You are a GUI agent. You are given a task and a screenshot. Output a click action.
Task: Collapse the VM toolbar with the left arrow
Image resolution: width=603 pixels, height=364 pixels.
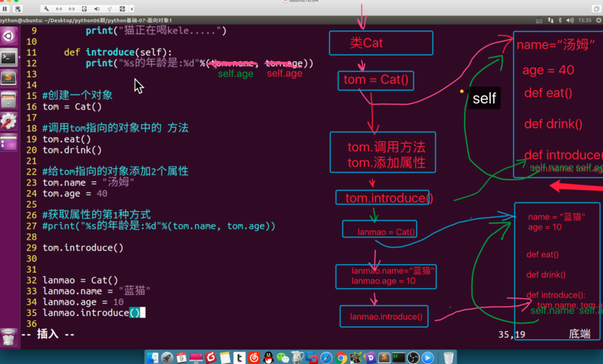click(132, 9)
